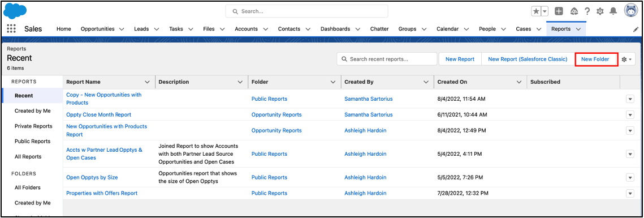Expand the Cases tab chevron
The image size is (644, 218).
pyautogui.click(x=539, y=29)
